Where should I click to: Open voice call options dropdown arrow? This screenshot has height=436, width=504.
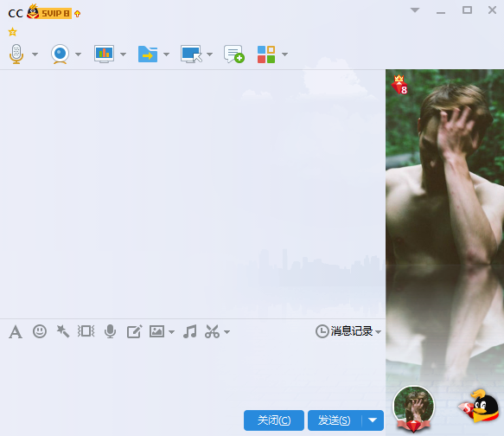(x=35, y=54)
